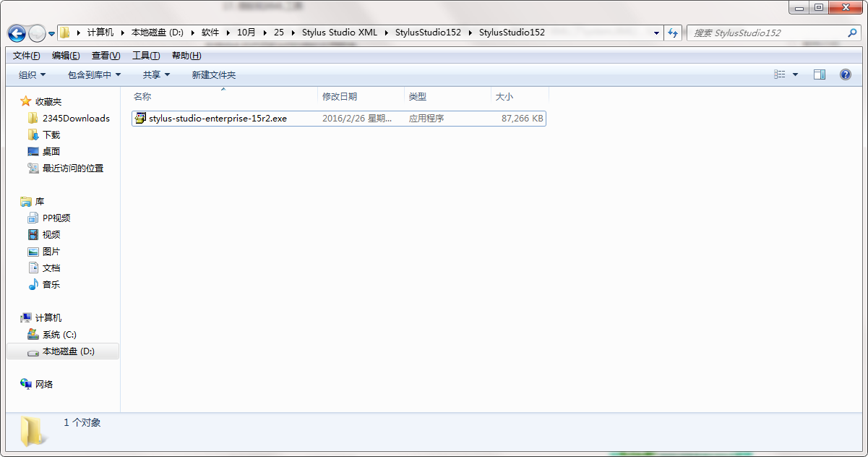Click the 新建文件夹 button
Screen dimensions: 868x457
click(213, 74)
